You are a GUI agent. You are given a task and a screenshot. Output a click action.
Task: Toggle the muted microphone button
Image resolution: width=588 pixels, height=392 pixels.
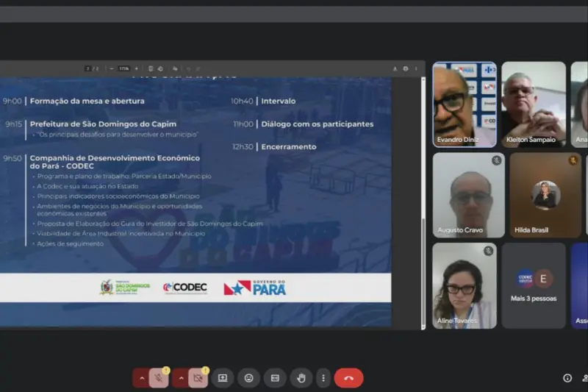(159, 378)
